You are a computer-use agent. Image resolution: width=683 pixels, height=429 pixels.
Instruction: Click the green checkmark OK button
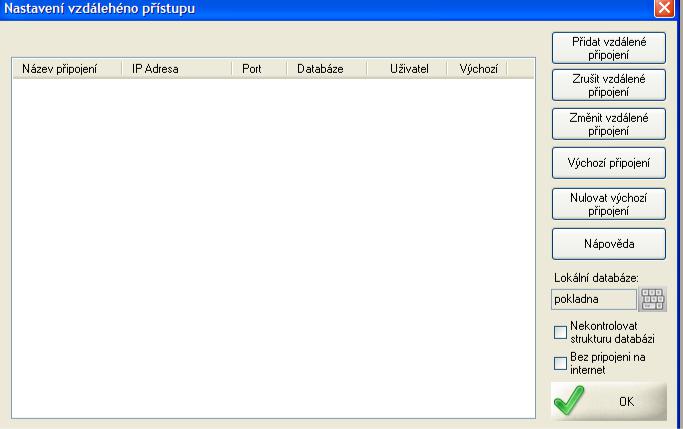[x=608, y=400]
